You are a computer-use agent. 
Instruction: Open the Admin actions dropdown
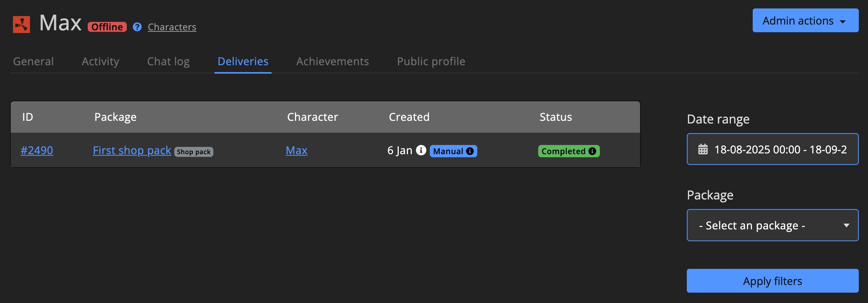(x=805, y=21)
